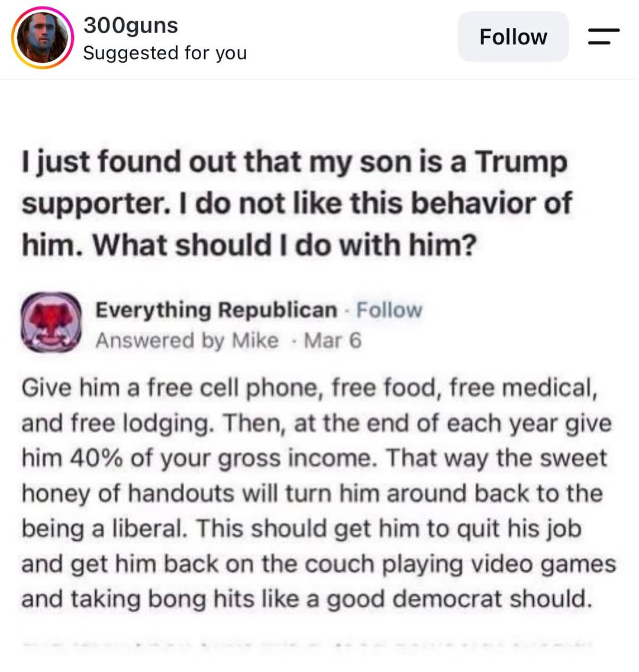Click the "Mar 6" date stamp

click(333, 341)
